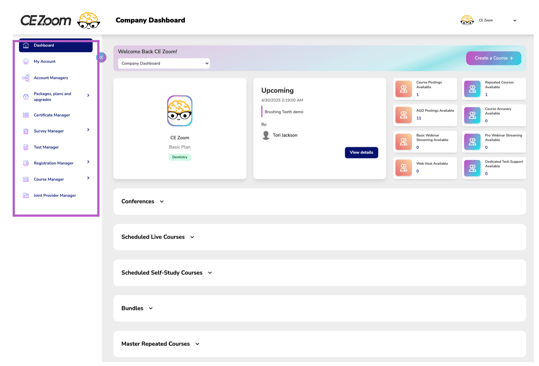Collapse the sidebar with round arrow button
This screenshot has height=366, width=539.
(x=101, y=57)
